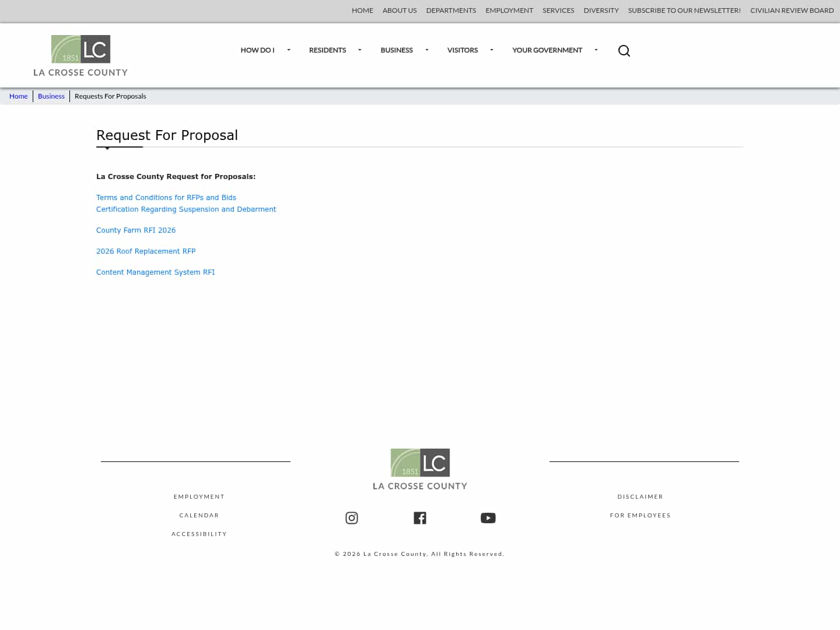The height and width of the screenshot is (630, 840).
Task: Open Certification Regarding Suspension and Debarment
Action: click(186, 209)
